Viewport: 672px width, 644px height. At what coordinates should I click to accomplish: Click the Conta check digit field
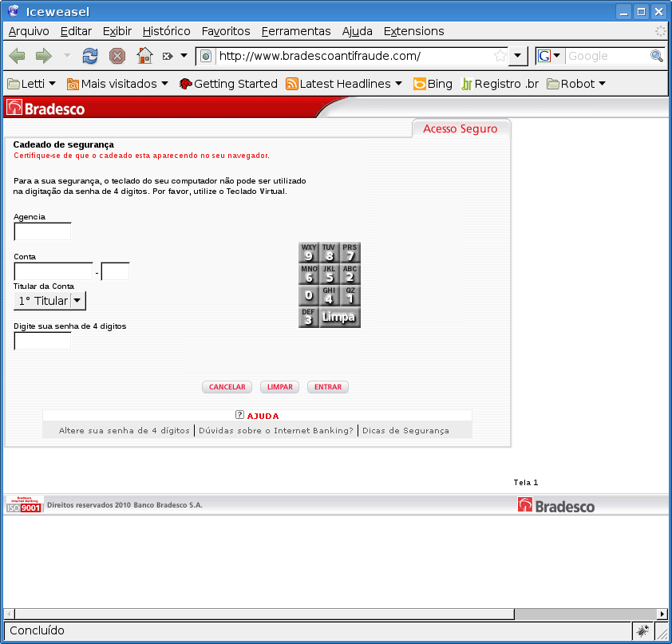coord(115,271)
